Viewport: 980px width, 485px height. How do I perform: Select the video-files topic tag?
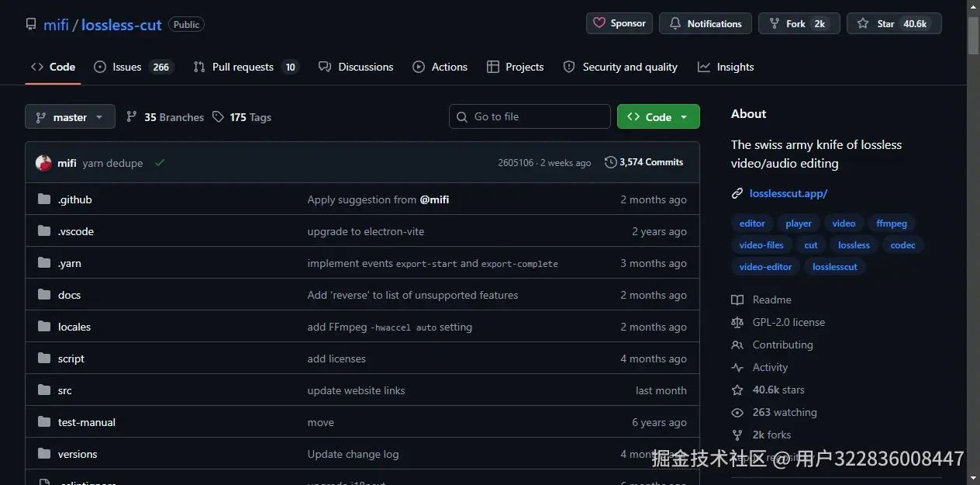coord(761,245)
